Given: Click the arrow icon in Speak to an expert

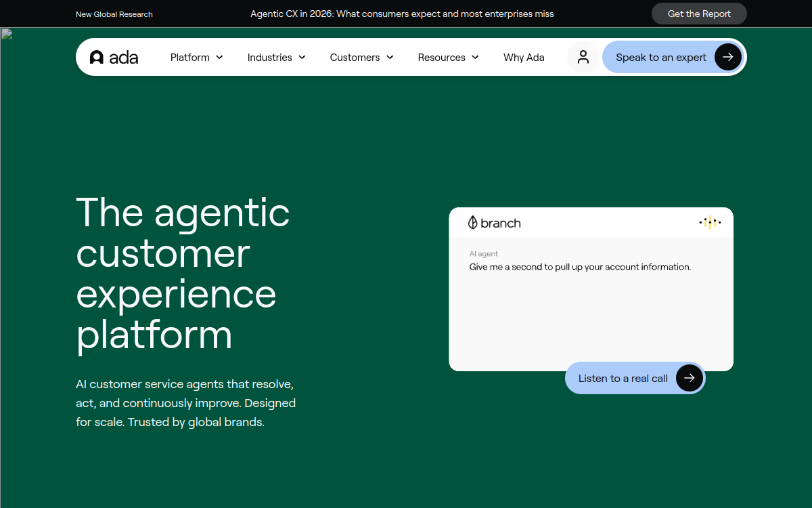Looking at the screenshot, I should [x=727, y=57].
